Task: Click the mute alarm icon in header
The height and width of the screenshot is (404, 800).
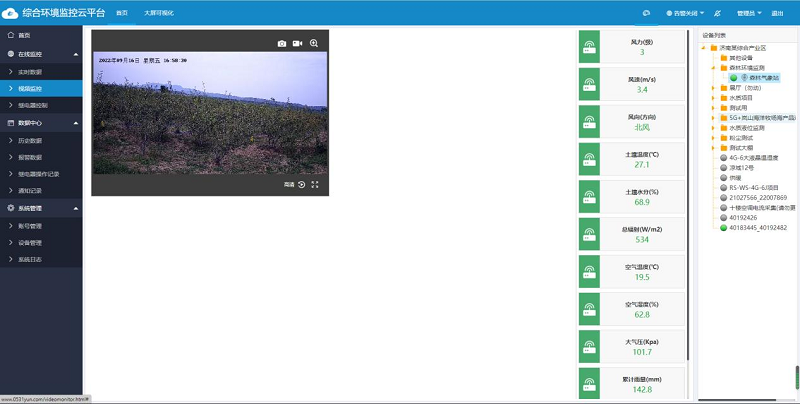Action: click(x=717, y=13)
